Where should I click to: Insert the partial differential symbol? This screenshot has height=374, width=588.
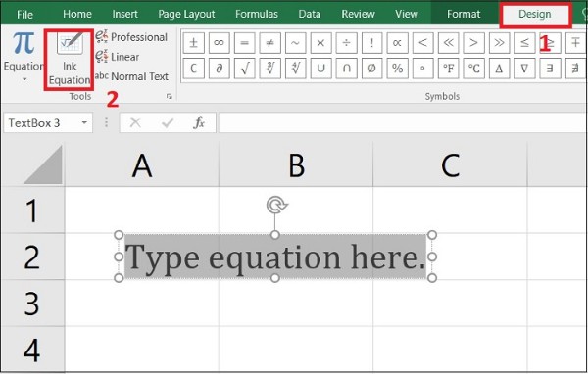(x=219, y=69)
